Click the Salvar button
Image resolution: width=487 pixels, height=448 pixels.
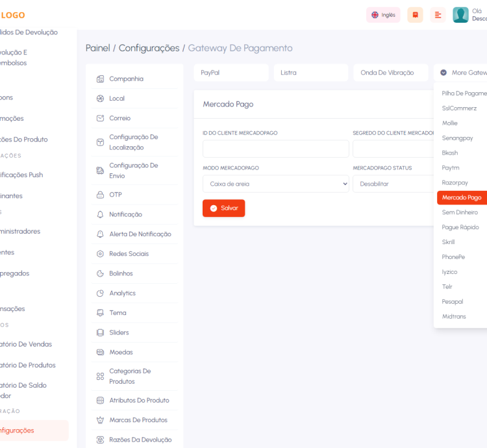tap(223, 208)
